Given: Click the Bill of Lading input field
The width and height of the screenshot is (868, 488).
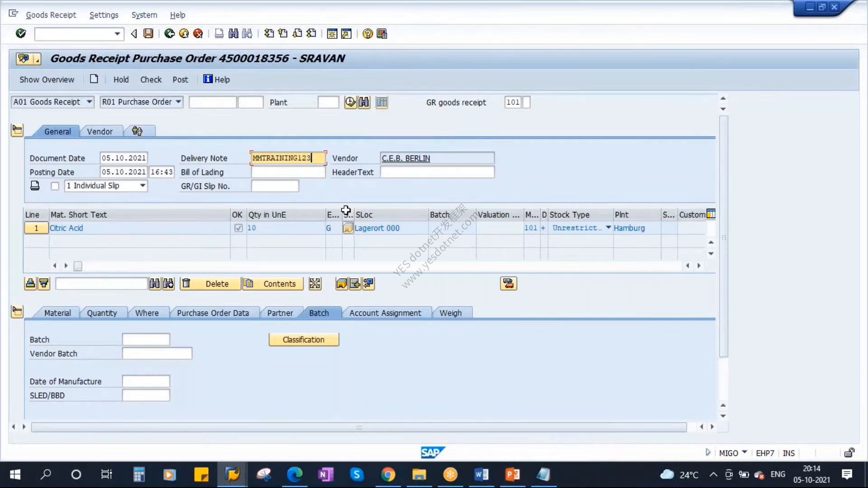Looking at the screenshot, I should click(x=288, y=172).
